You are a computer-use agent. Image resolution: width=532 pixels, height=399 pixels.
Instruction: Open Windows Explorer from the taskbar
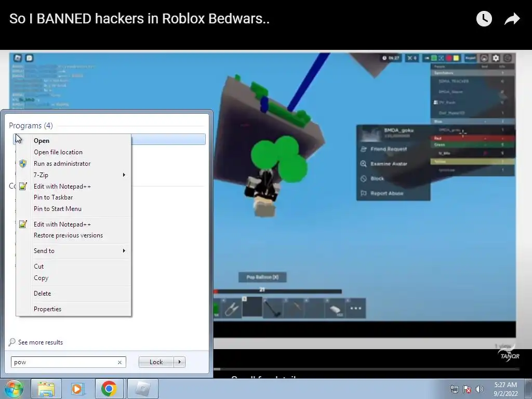click(x=46, y=389)
